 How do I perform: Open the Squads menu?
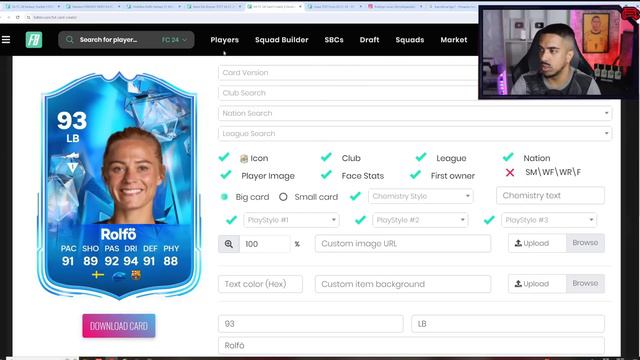[410, 40]
